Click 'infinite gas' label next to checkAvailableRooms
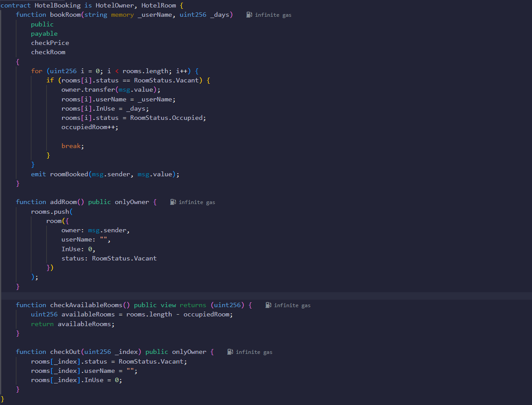This screenshot has width=532, height=405. coord(292,306)
